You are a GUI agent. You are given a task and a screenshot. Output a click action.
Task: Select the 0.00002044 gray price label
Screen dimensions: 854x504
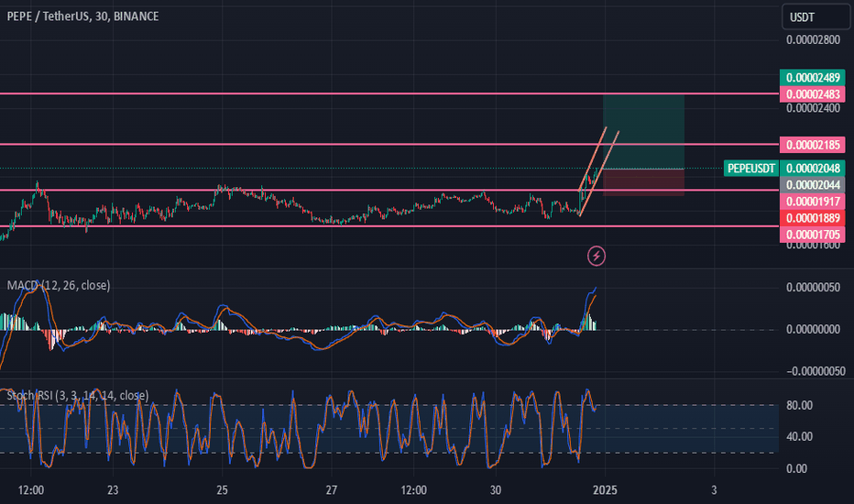click(813, 185)
